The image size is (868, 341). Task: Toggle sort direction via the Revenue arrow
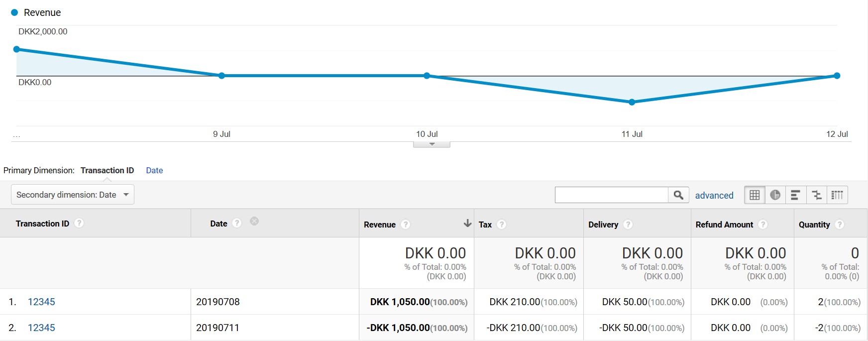click(x=467, y=224)
